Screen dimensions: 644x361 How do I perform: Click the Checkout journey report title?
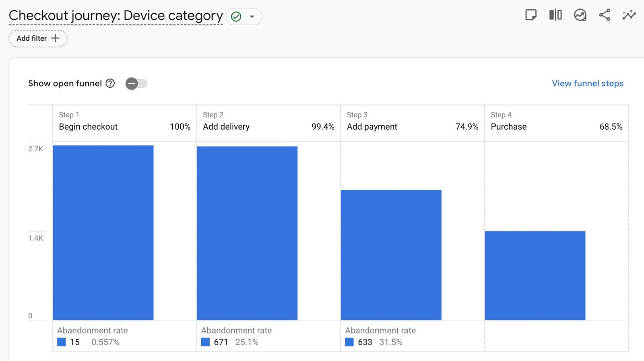click(116, 16)
